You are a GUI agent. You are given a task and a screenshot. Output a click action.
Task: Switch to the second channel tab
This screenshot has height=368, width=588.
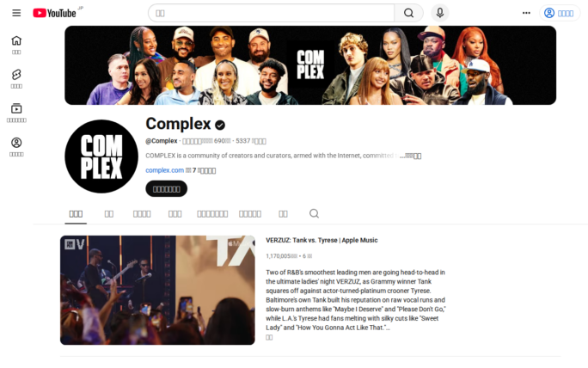pyautogui.click(x=109, y=214)
